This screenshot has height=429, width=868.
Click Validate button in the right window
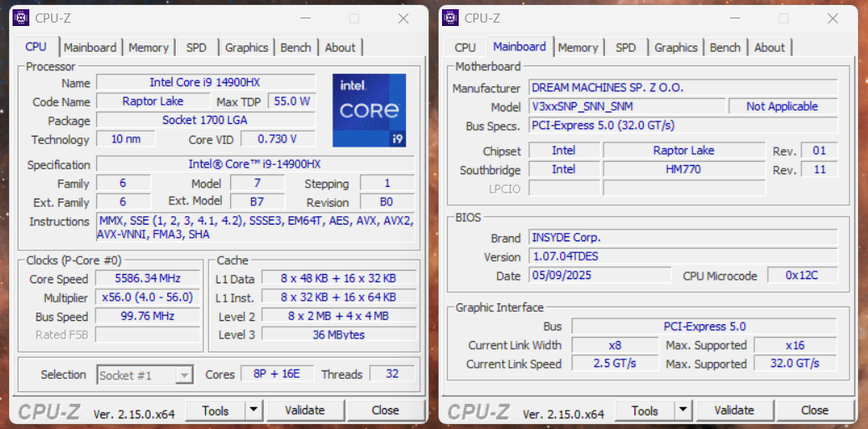point(734,411)
